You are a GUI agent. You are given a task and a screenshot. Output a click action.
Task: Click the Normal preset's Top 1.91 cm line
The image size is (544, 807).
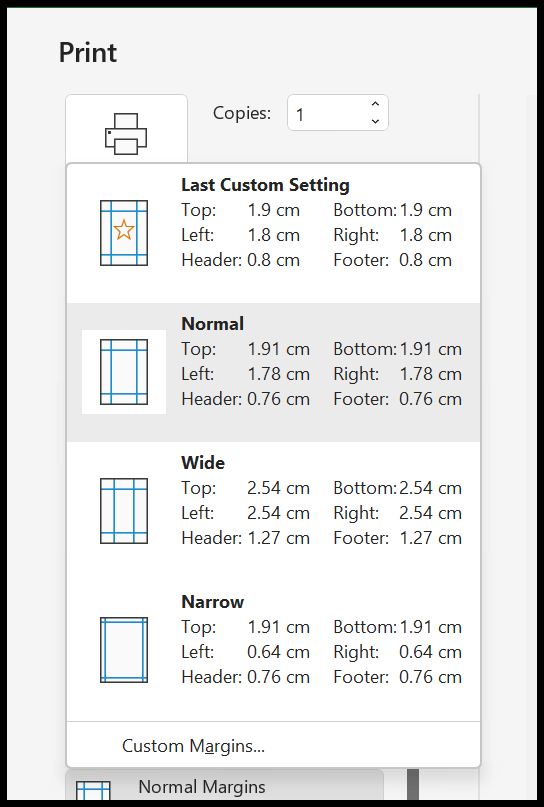click(245, 349)
